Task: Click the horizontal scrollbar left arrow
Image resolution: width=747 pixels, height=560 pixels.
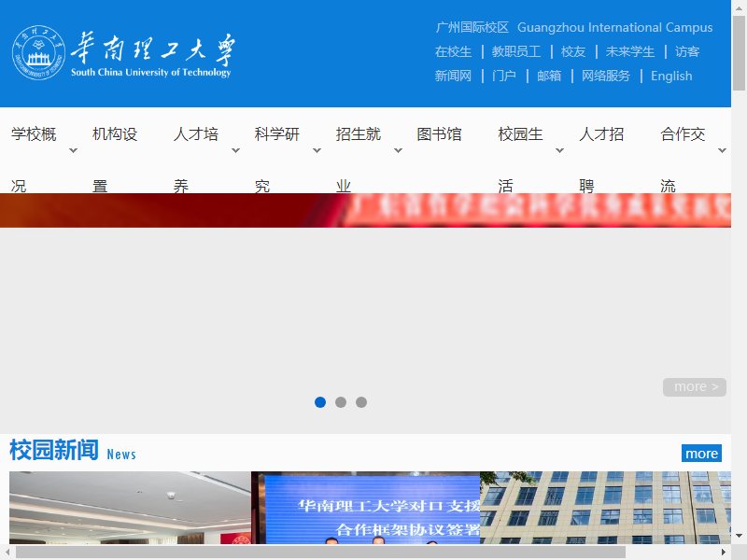Action: [x=7, y=552]
